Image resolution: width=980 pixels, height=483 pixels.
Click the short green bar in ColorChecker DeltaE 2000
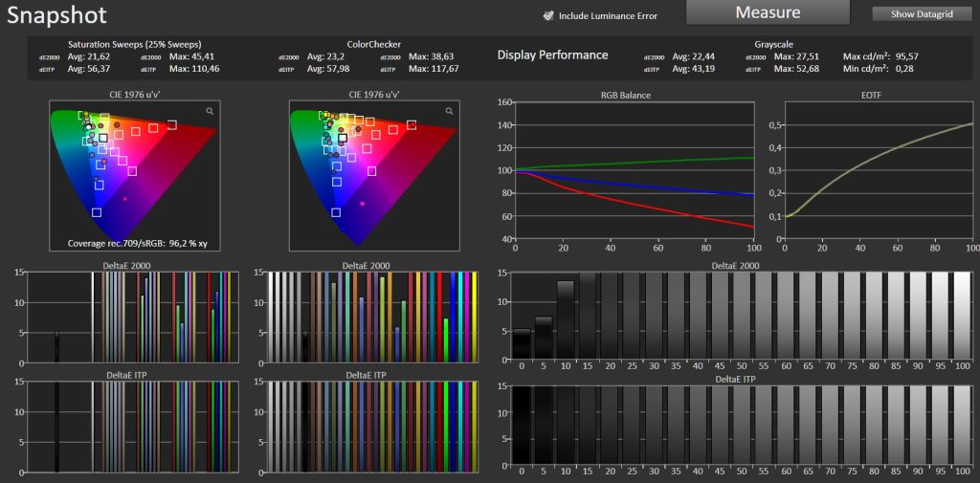click(447, 340)
